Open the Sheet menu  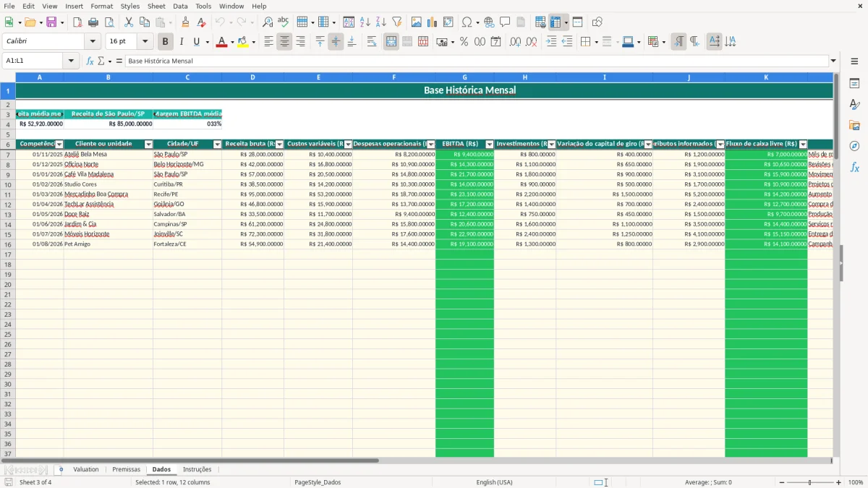click(x=156, y=6)
